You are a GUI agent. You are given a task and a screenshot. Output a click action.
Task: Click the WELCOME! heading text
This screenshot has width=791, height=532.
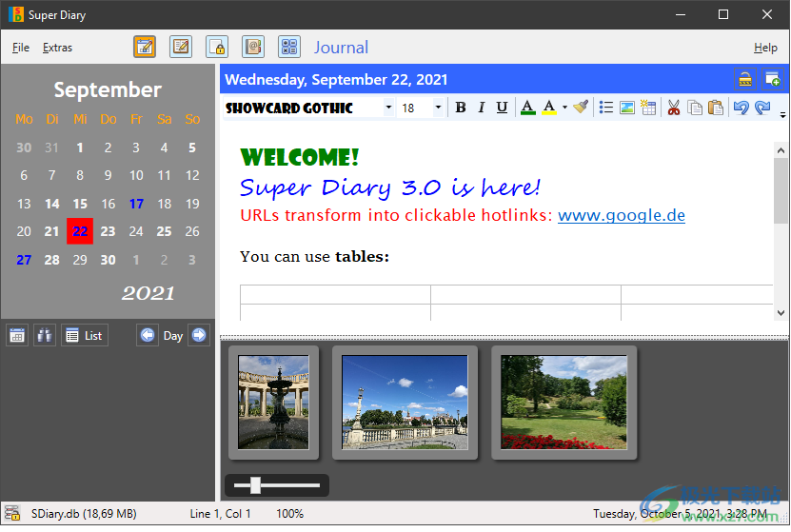pyautogui.click(x=300, y=157)
